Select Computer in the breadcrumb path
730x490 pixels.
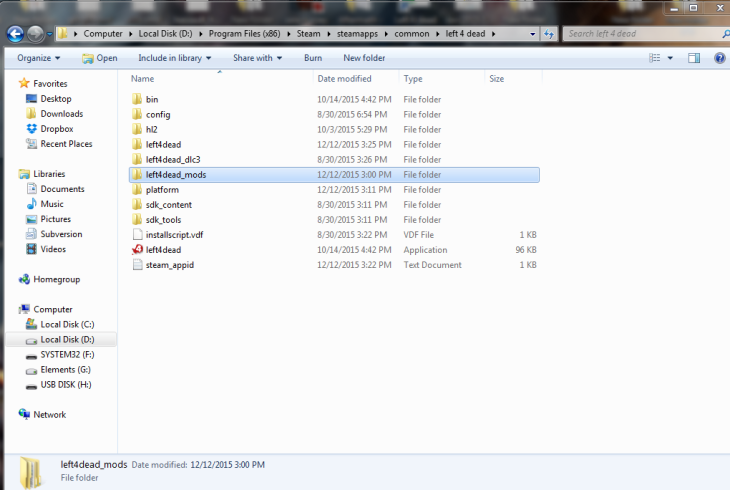tap(103, 34)
